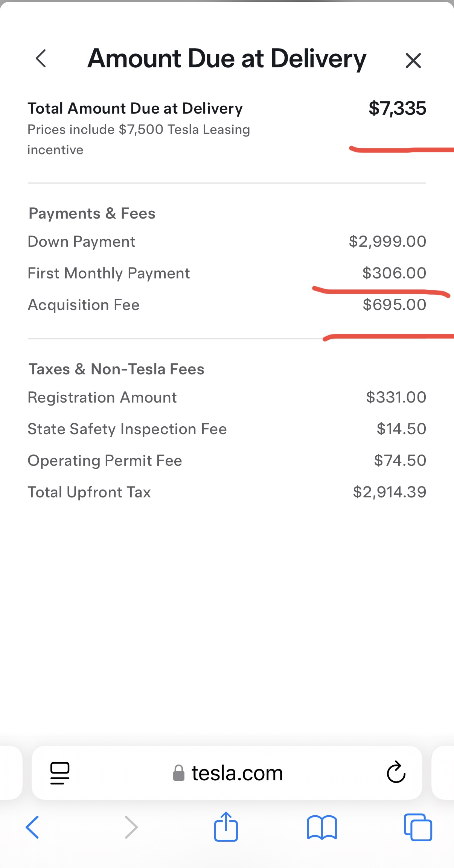Tap the Safari forward arrow

[x=131, y=827]
